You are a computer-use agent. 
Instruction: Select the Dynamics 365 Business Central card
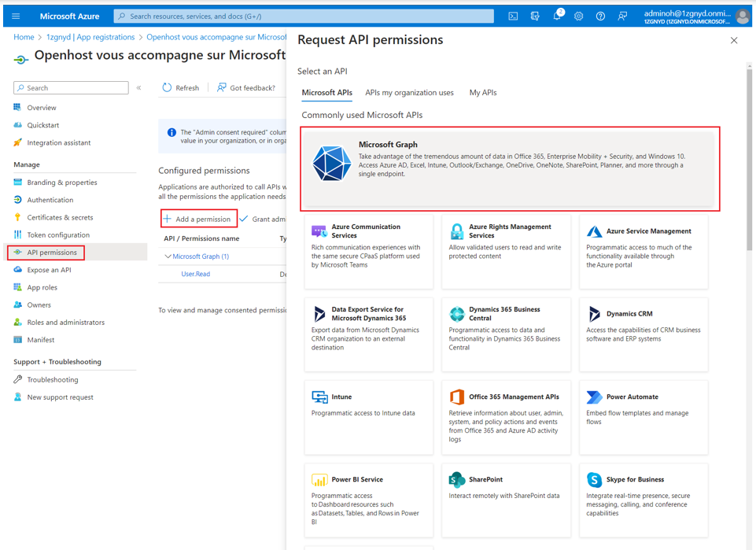tap(507, 334)
